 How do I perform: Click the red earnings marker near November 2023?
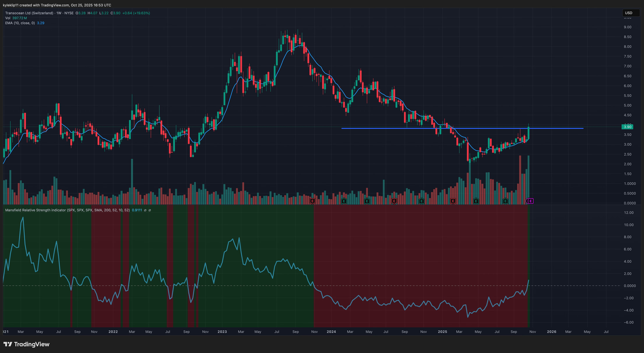coord(312,201)
